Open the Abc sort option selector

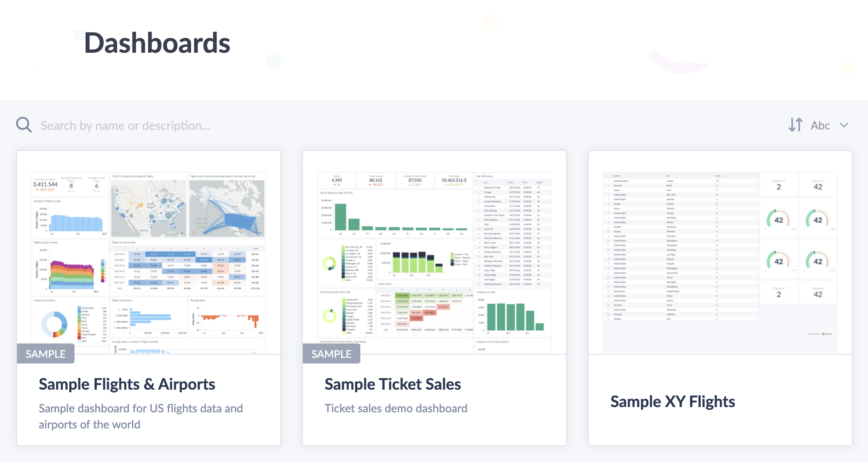tap(820, 126)
